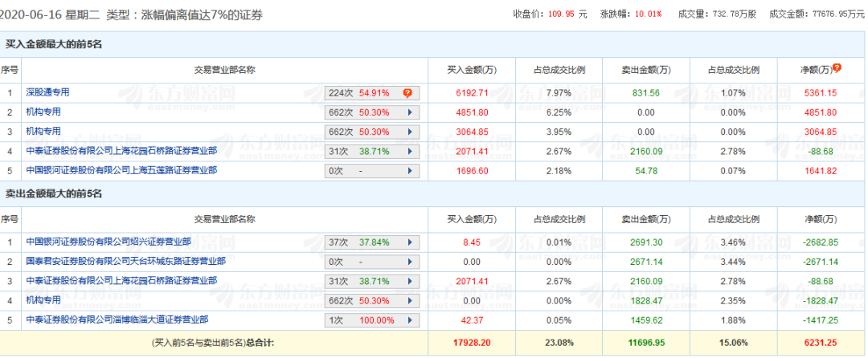The width and height of the screenshot is (868, 358).
Task: Click arrow icon in 淄博临淄大道证券营业部 row
Action: pos(410,319)
